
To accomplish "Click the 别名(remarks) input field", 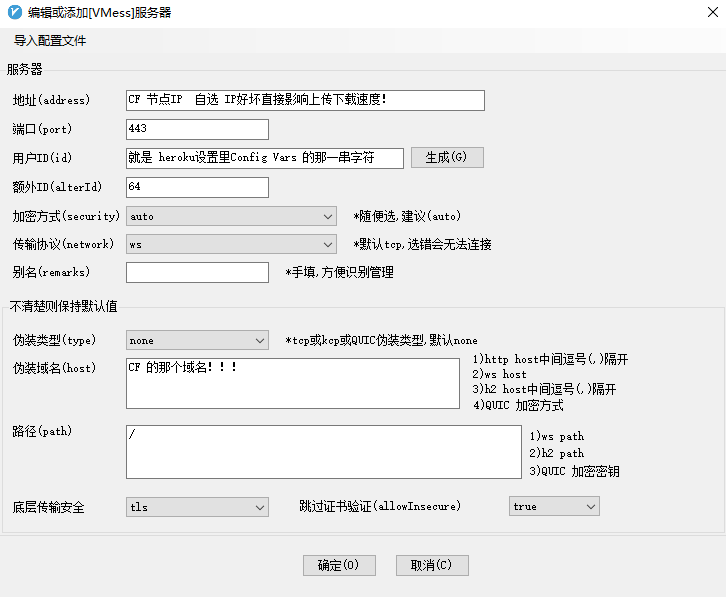I will tap(197, 272).
